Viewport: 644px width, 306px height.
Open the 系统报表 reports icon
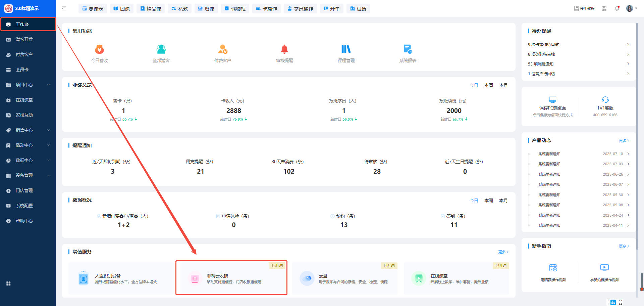tap(408, 50)
